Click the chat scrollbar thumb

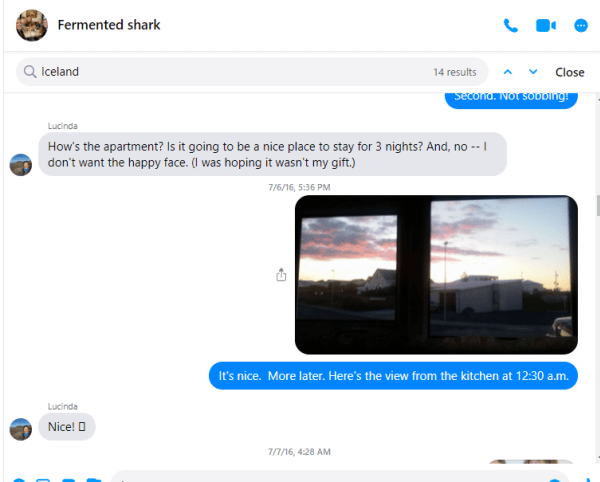pyautogui.click(x=598, y=205)
